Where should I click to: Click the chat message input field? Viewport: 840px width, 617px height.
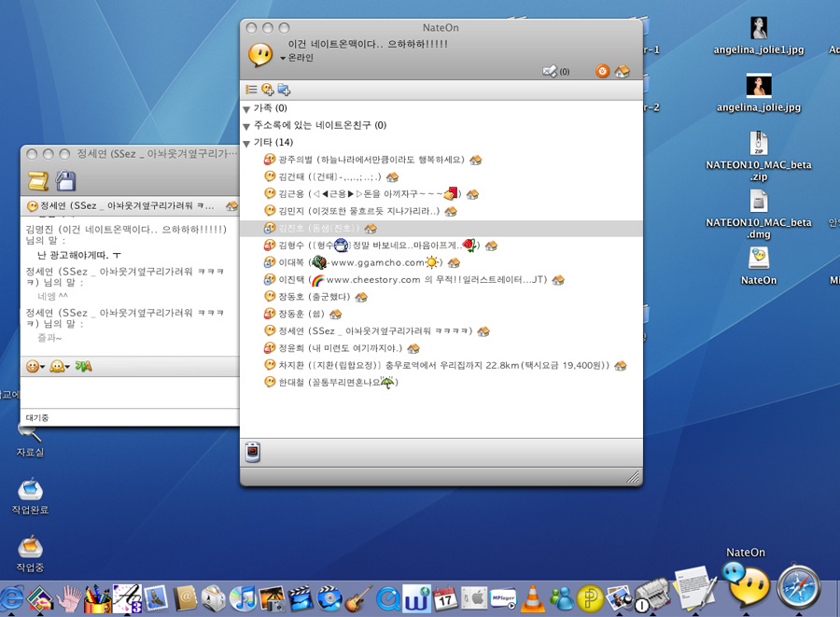pyautogui.click(x=129, y=392)
